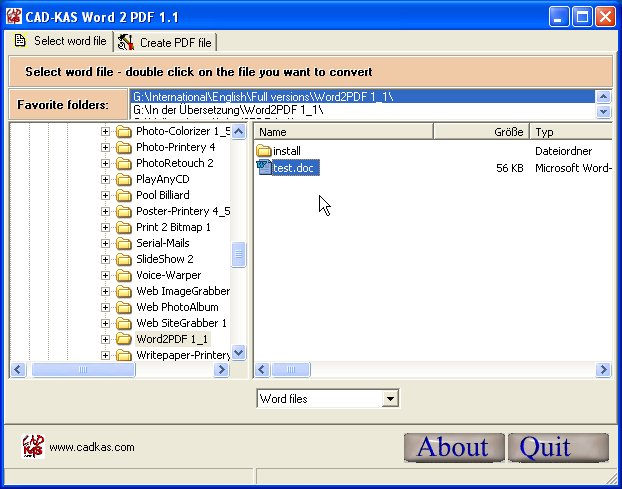Expand the Serial-Mails tree node
622x489 pixels.
[106, 243]
